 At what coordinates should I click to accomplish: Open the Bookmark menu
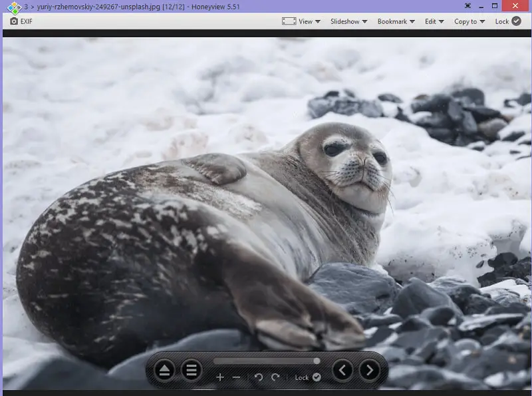(396, 21)
